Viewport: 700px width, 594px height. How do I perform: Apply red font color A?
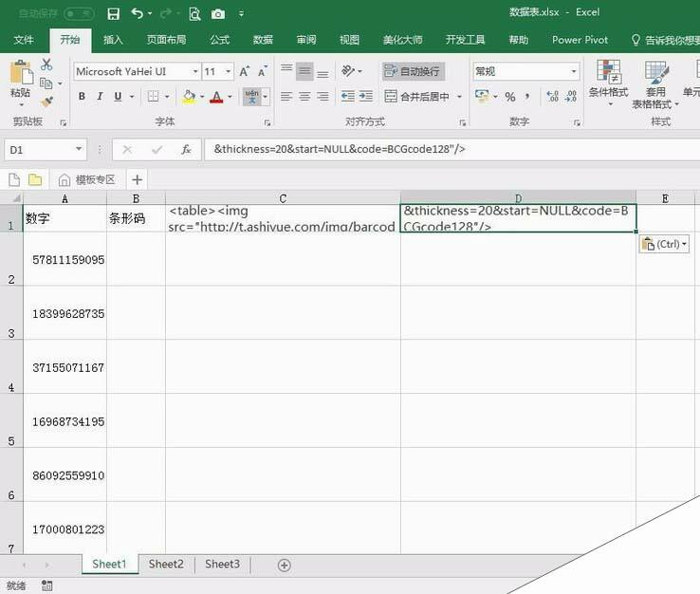click(216, 97)
